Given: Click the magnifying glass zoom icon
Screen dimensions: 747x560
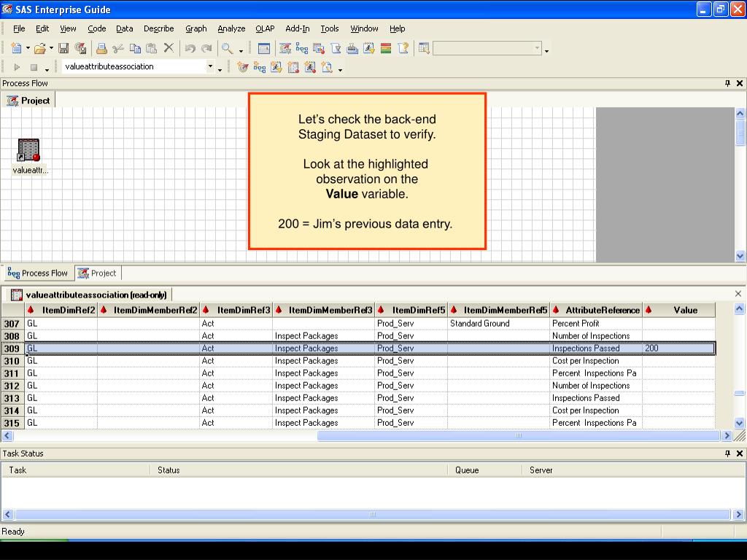Looking at the screenshot, I should point(228,48).
